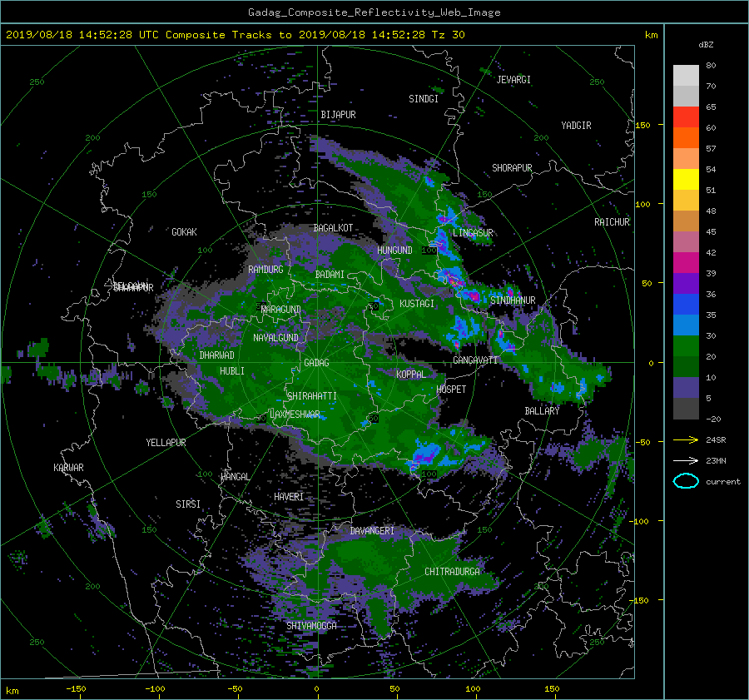Click the SINDGI label on the map
The width and height of the screenshot is (749, 700).
pos(424,99)
